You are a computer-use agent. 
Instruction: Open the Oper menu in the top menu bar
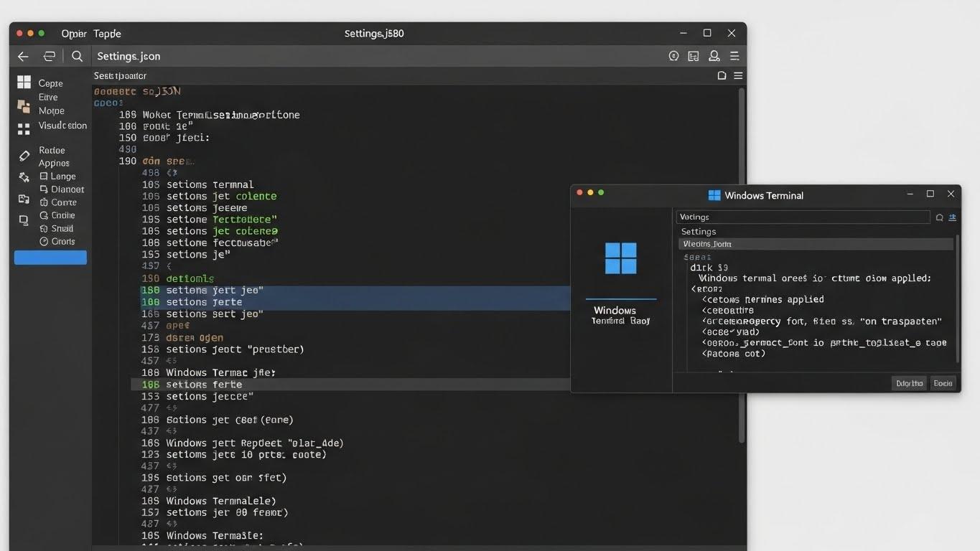point(72,33)
